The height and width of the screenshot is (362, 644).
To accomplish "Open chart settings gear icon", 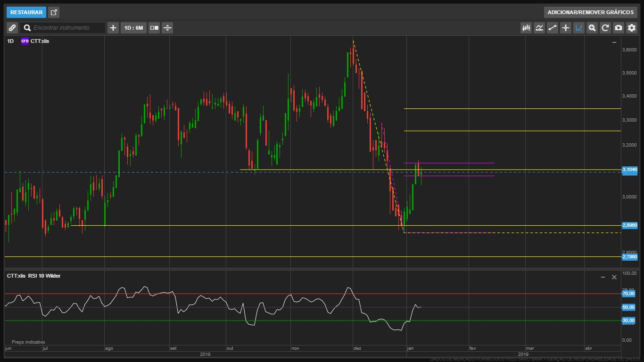I will coord(632,28).
